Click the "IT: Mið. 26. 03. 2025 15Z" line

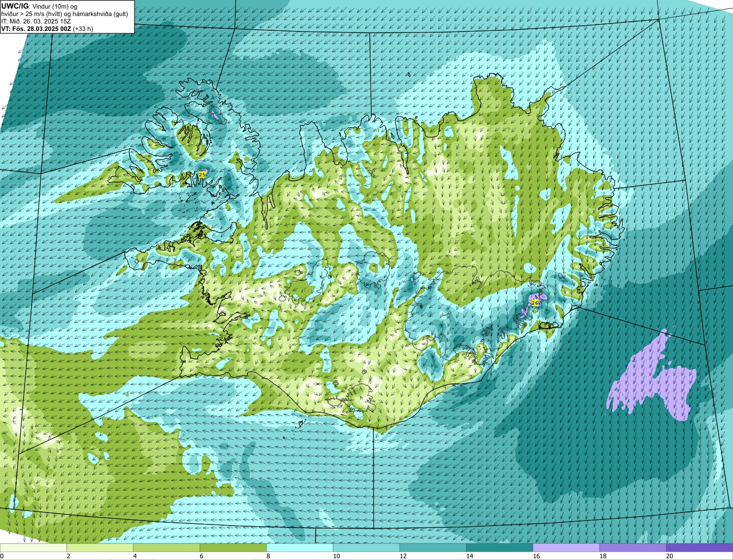36,21
